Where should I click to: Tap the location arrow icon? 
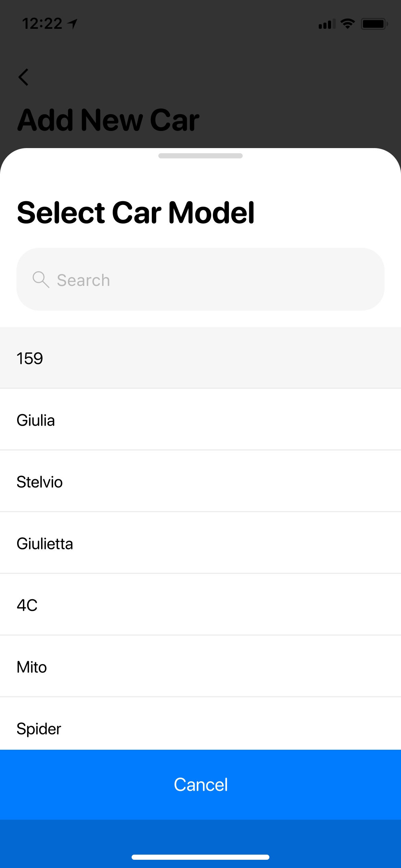73,24
